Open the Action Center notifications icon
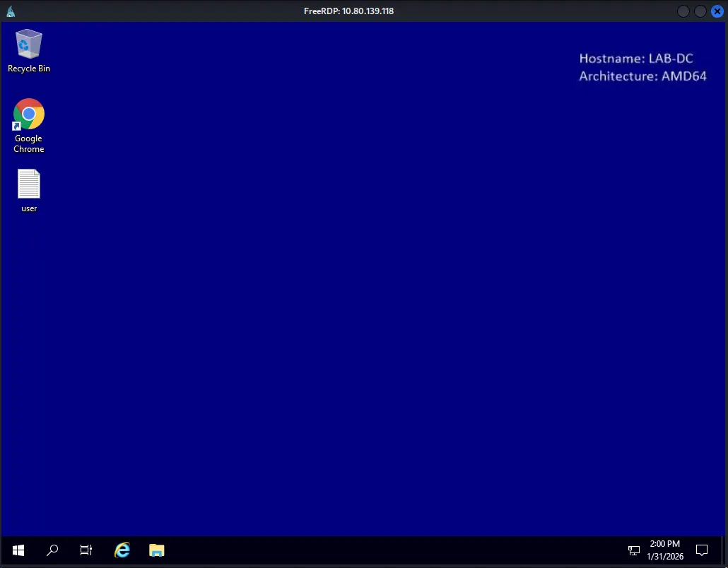This screenshot has width=728, height=568. [702, 550]
